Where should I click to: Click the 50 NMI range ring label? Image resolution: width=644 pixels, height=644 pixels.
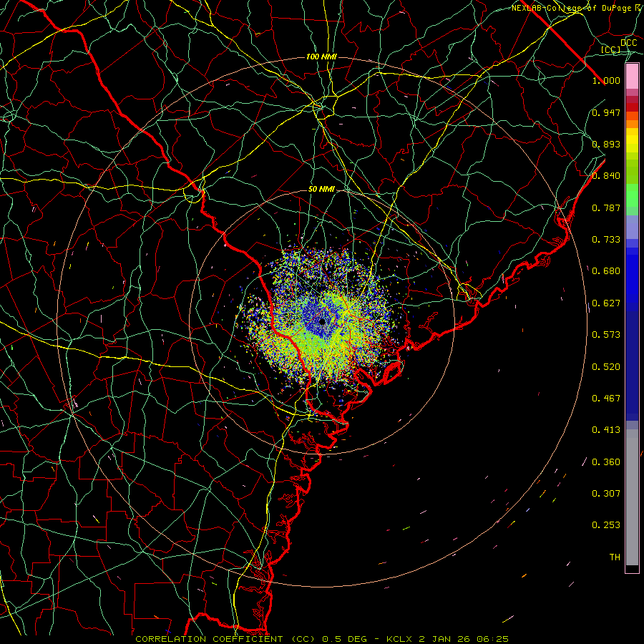[x=321, y=190]
